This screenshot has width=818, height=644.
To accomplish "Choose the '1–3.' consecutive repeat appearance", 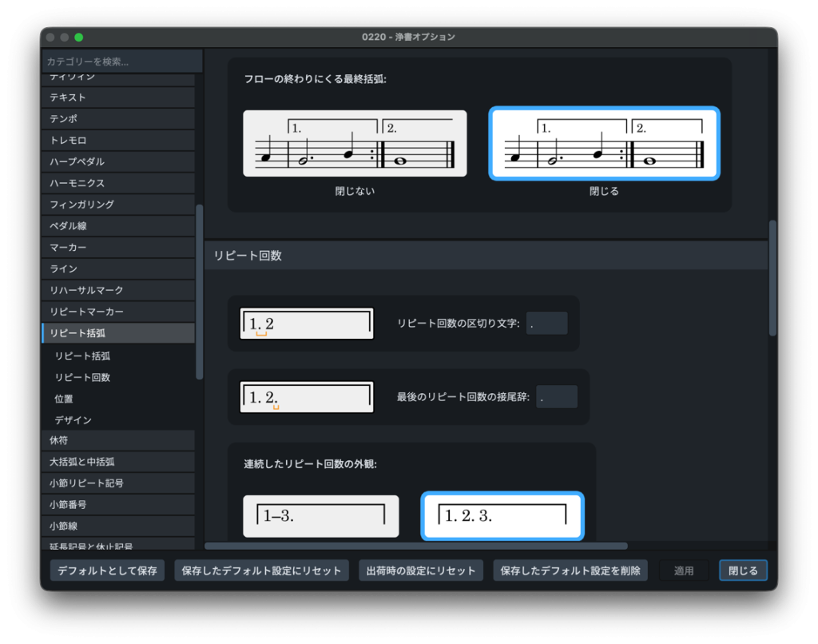I will (320, 516).
